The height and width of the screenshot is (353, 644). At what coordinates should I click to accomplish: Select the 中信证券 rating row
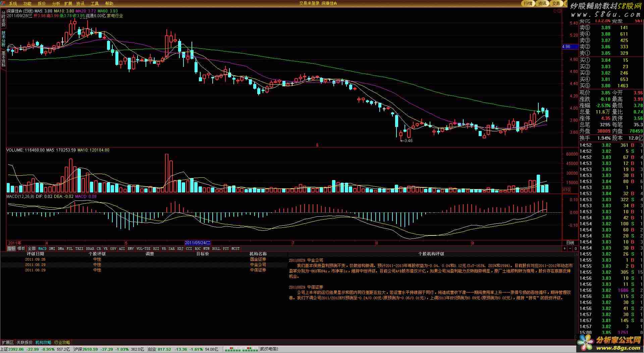pos(144,270)
